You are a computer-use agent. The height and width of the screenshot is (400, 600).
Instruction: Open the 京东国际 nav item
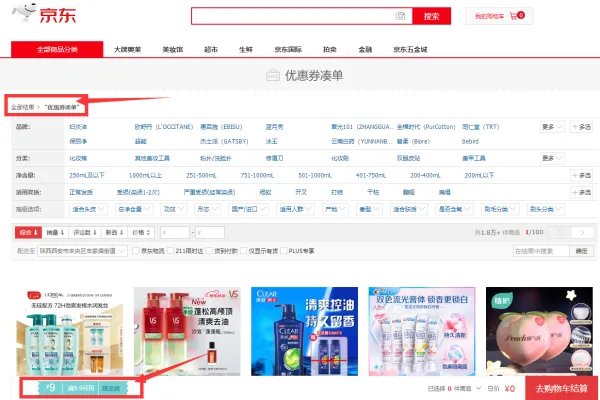(x=288, y=49)
